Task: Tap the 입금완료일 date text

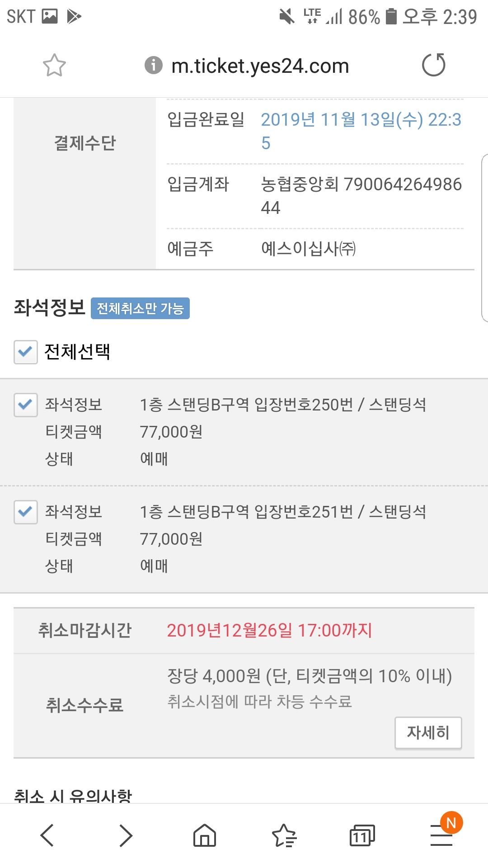Action: (361, 131)
